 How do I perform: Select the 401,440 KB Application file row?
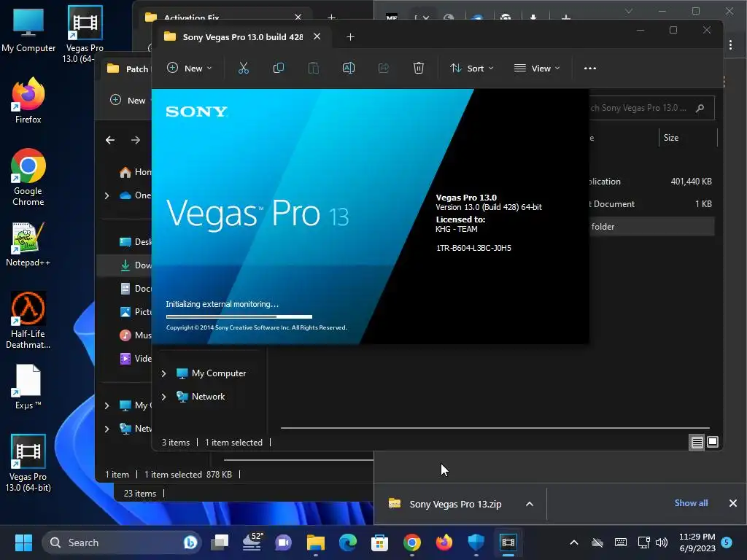pos(651,182)
